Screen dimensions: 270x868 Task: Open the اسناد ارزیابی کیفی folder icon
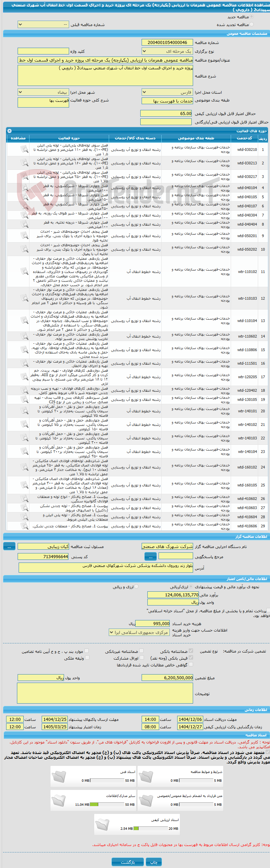click(x=102, y=825)
